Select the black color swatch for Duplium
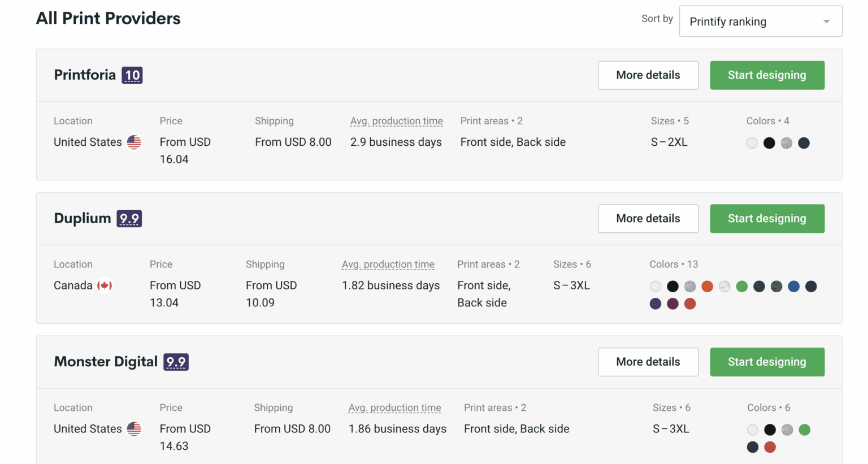 tap(672, 287)
